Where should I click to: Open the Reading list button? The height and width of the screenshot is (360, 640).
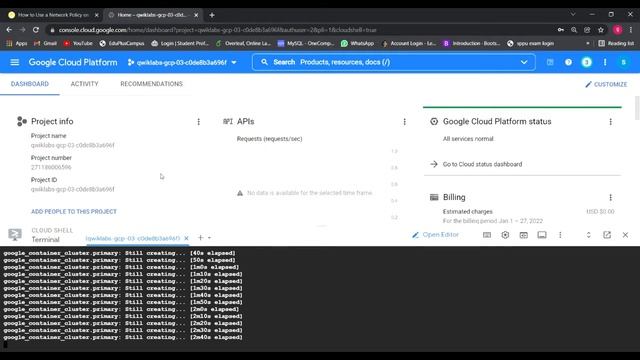616,43
